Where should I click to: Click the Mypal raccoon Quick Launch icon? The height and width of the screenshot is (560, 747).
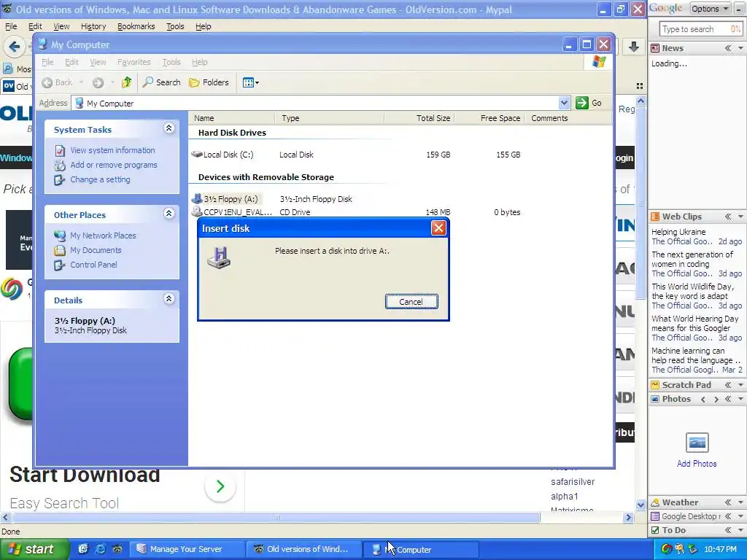point(117,549)
